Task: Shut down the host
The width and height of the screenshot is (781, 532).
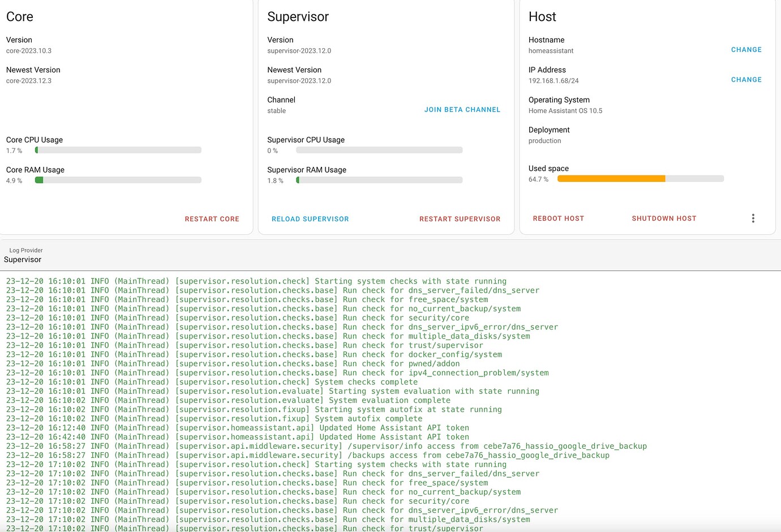Action: [x=663, y=218]
